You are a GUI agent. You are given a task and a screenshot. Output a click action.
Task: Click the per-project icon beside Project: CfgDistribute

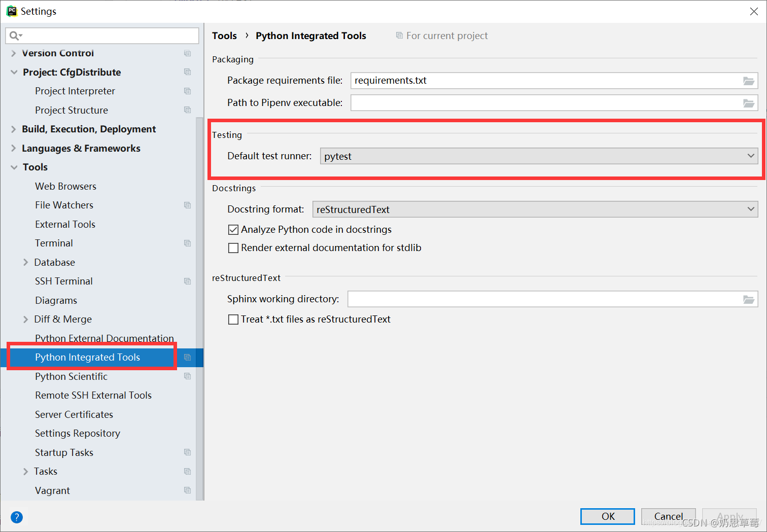(x=187, y=72)
